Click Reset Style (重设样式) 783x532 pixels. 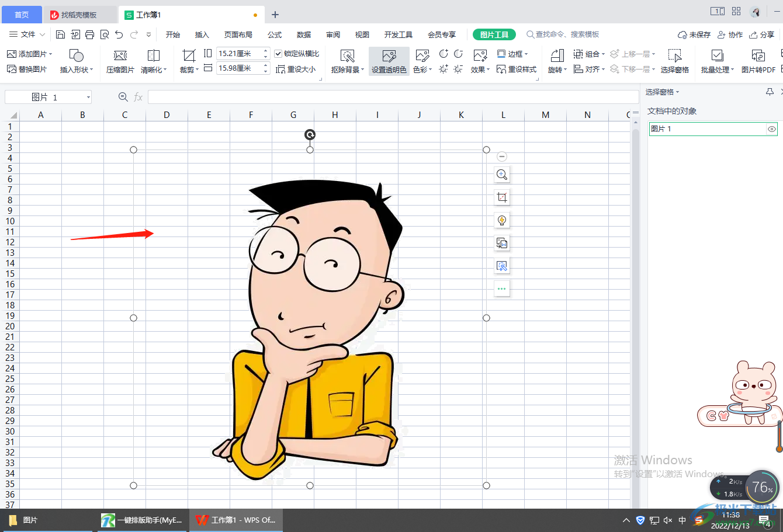pos(517,69)
